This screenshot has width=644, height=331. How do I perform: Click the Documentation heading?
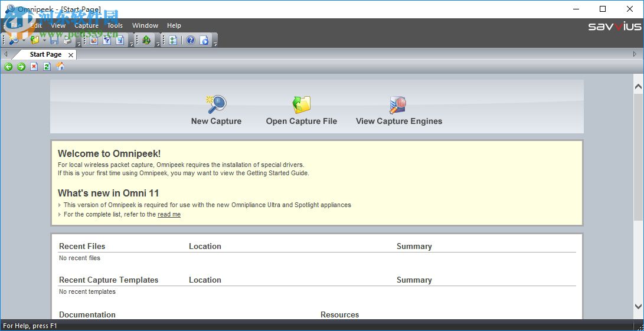87,314
